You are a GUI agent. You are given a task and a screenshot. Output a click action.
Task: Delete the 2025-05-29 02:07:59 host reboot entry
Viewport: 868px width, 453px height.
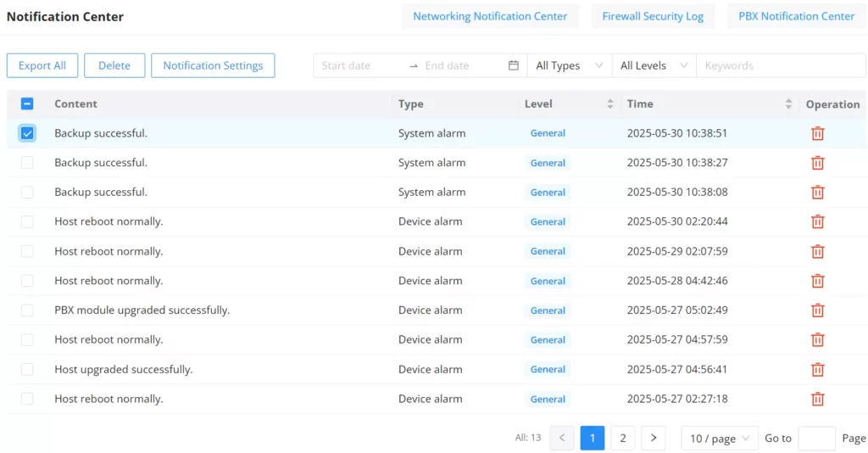[818, 251]
